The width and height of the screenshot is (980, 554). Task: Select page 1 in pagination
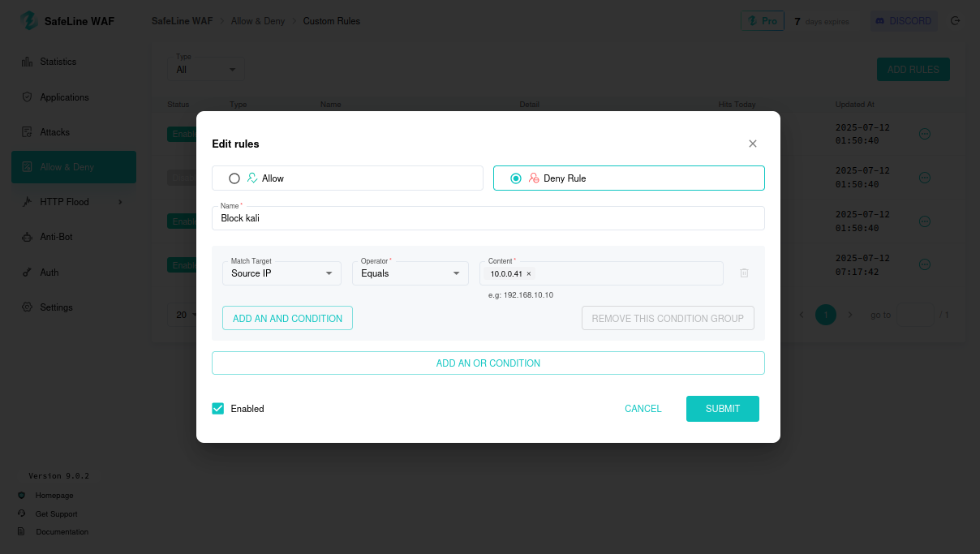tap(826, 315)
